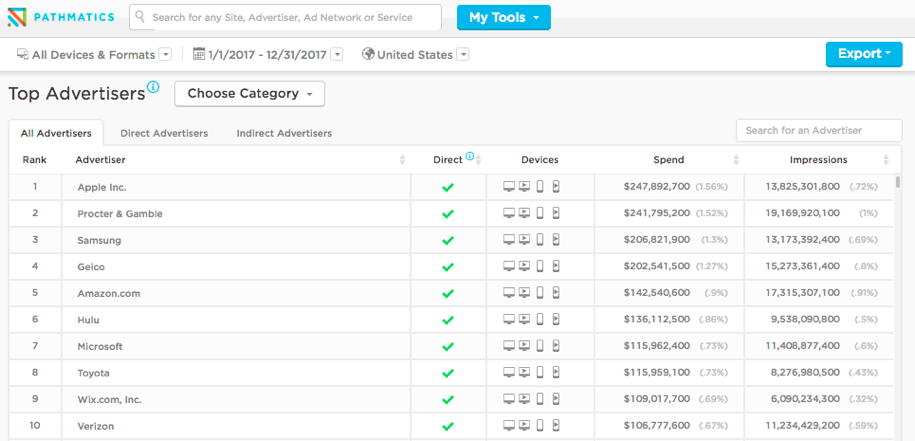The image size is (915, 441).
Task: Open the info icon next to Top Advertisers
Action: click(153, 88)
